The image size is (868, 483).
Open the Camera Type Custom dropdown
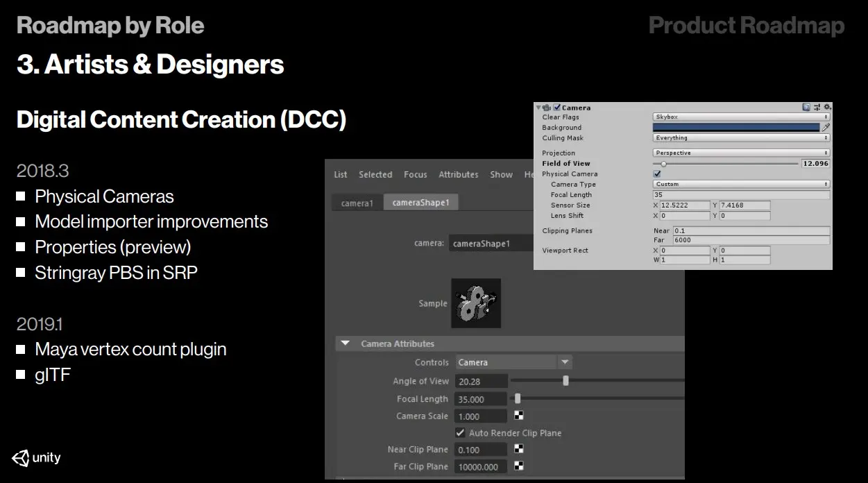741,184
